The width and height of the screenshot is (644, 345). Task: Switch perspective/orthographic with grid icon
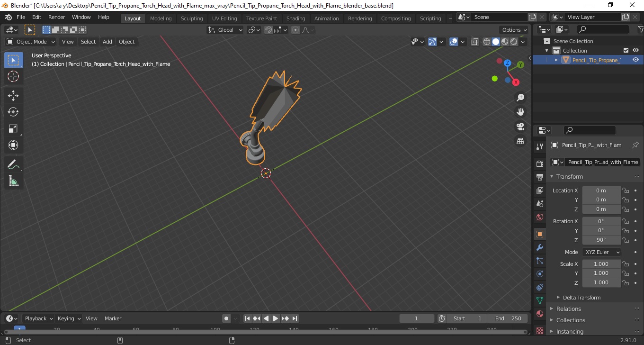pyautogui.click(x=520, y=141)
